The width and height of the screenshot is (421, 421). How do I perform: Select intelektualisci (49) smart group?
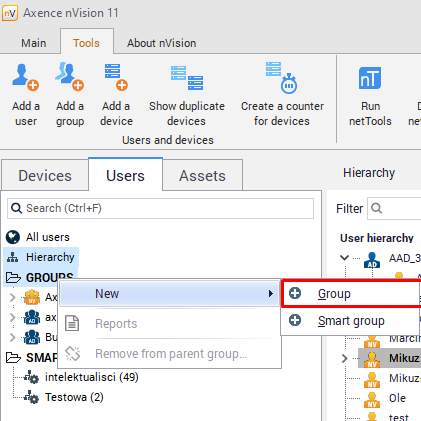(92, 377)
